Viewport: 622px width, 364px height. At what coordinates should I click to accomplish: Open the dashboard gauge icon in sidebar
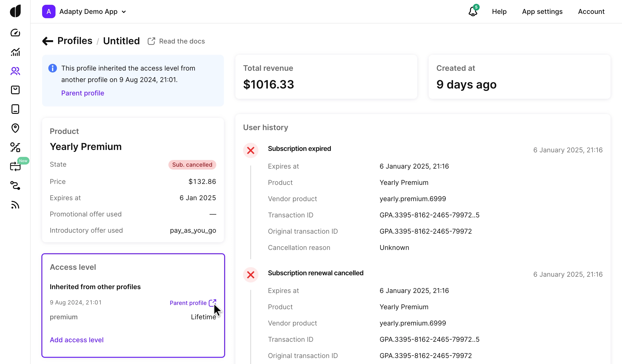point(15,33)
